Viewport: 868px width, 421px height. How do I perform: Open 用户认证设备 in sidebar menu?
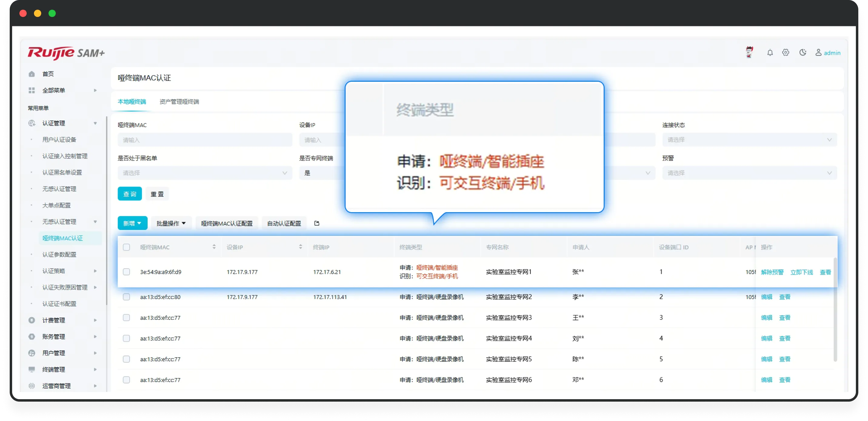(59, 139)
